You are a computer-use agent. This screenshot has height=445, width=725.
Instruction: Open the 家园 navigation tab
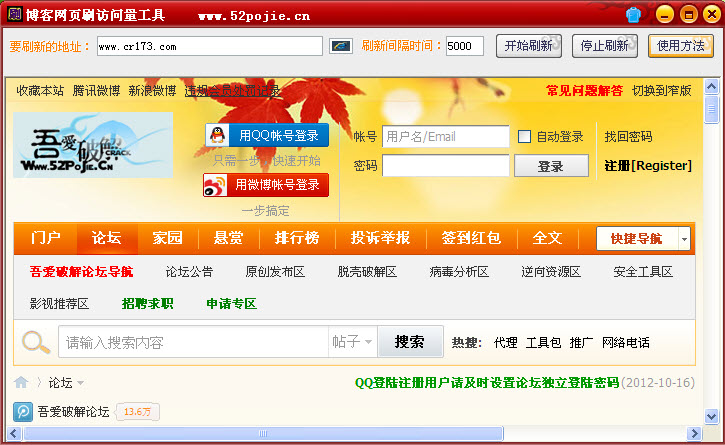(x=168, y=238)
